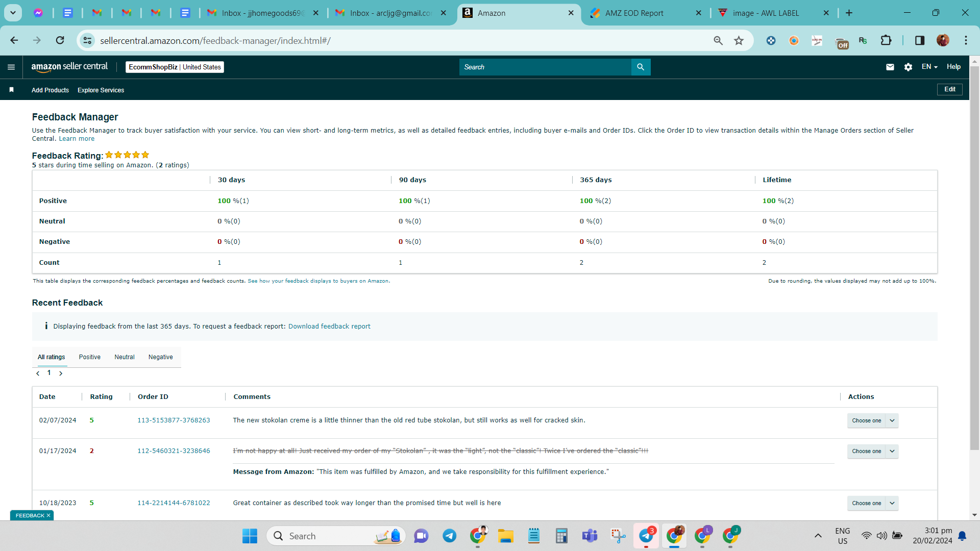Open the Choose one dropdown for order 114-2214144-6781022
The width and height of the screenshot is (980, 551).
tap(873, 503)
